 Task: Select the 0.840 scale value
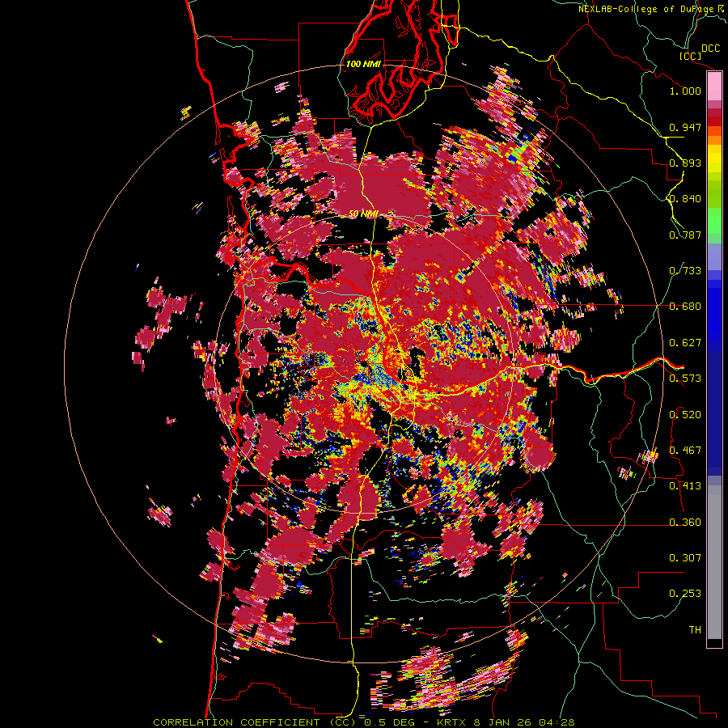(x=685, y=199)
